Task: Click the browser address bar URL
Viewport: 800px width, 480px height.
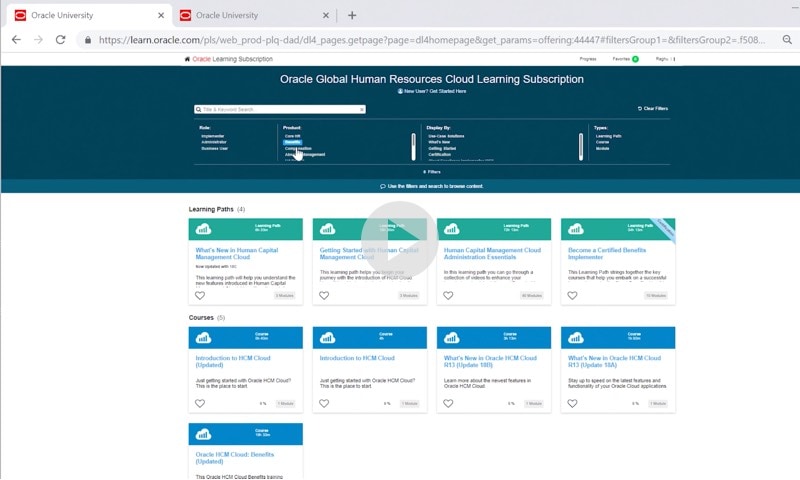Action: 432,40
